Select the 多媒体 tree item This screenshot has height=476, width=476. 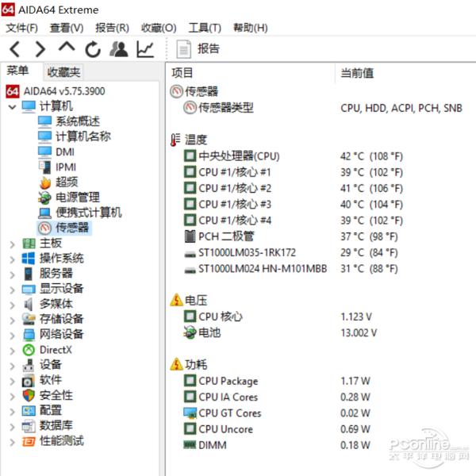coord(56,304)
